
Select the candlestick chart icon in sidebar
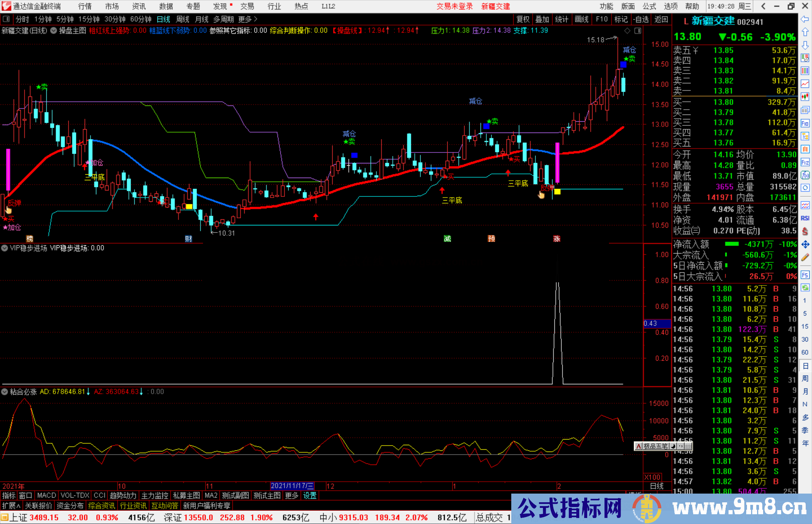(805, 97)
